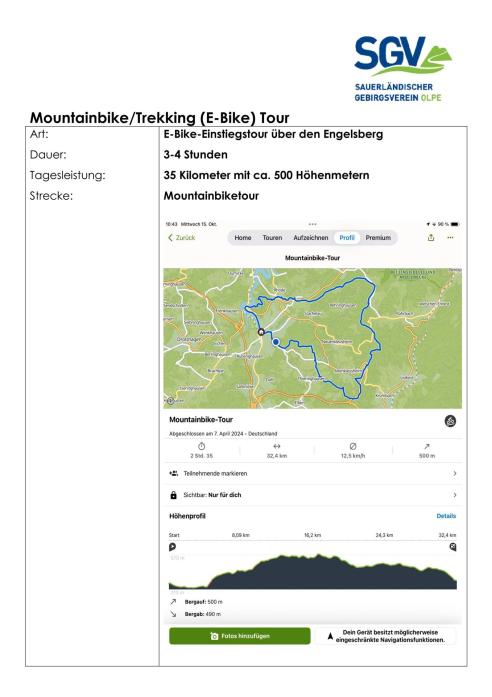
Task: Click the peak of the elevation profile chart
Action: point(318,555)
